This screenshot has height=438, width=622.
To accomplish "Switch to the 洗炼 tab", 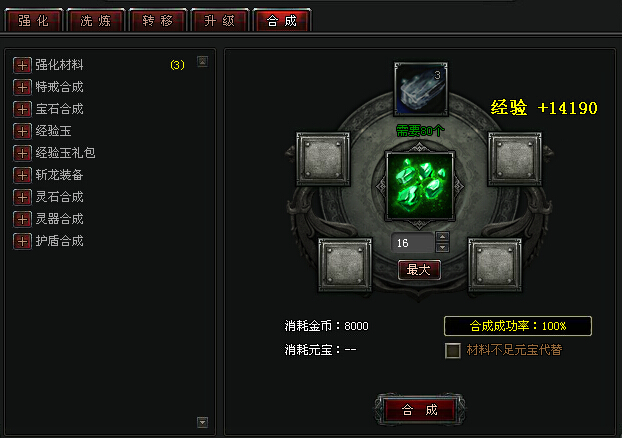I will (96, 20).
